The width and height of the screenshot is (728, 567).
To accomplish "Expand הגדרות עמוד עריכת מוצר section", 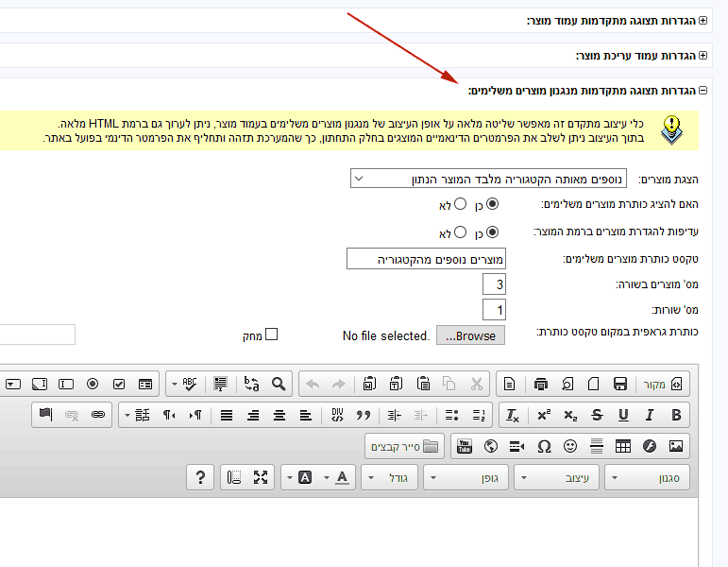I will point(703,56).
